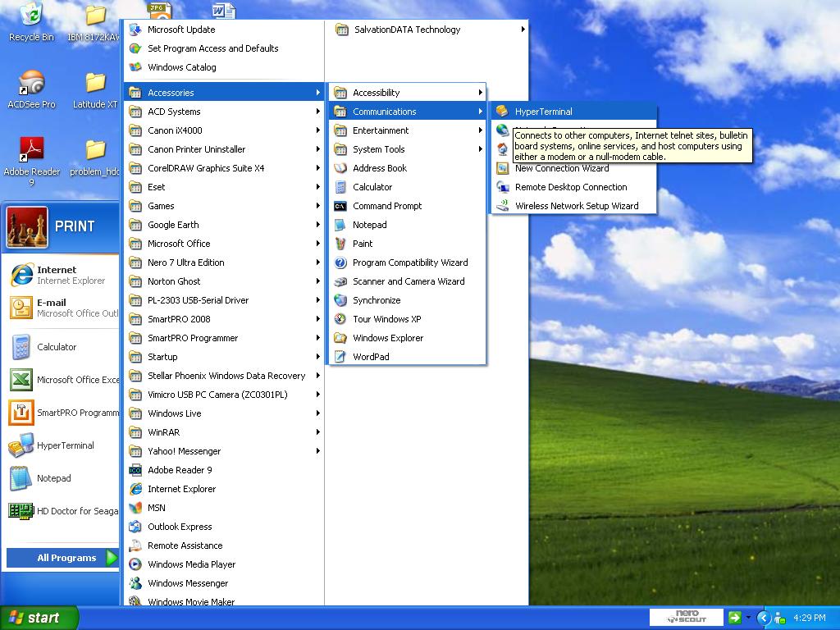Click the Tour Windows XP icon
The height and width of the screenshot is (630, 840).
point(340,319)
